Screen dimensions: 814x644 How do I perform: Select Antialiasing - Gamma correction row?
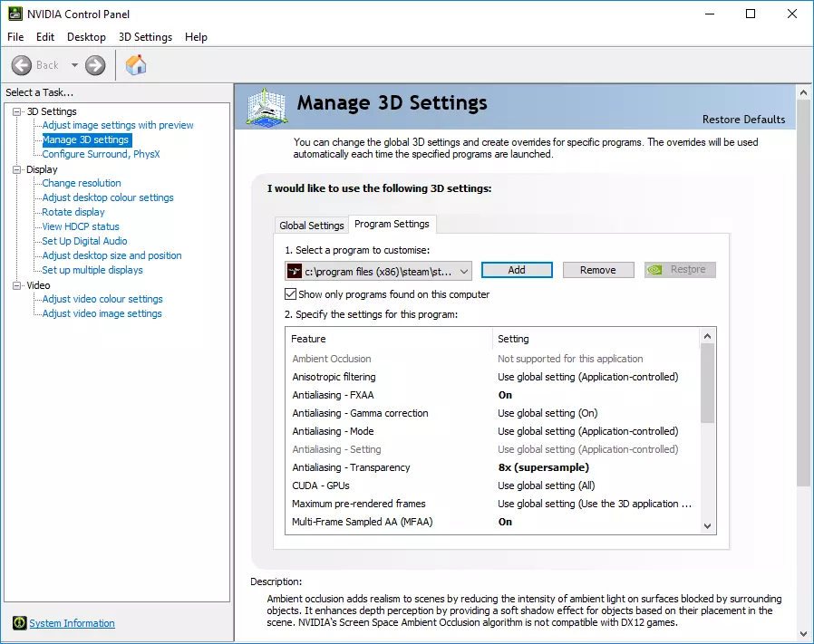coord(492,413)
